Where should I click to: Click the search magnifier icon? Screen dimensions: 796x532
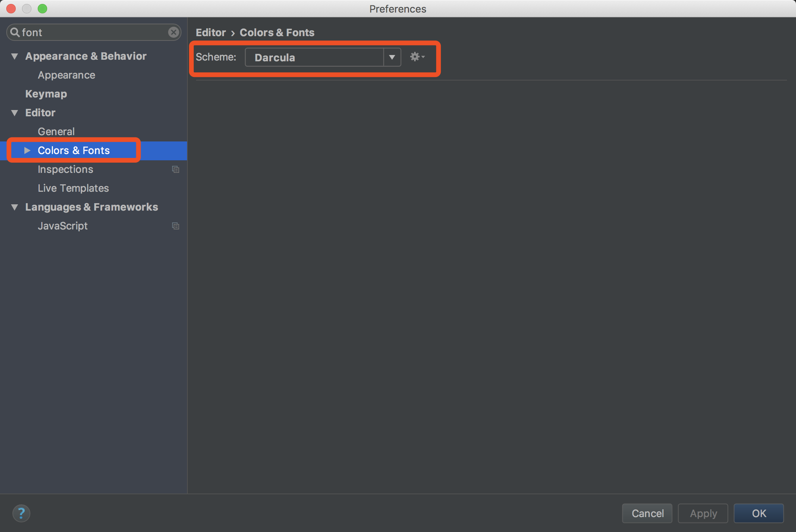coord(15,32)
